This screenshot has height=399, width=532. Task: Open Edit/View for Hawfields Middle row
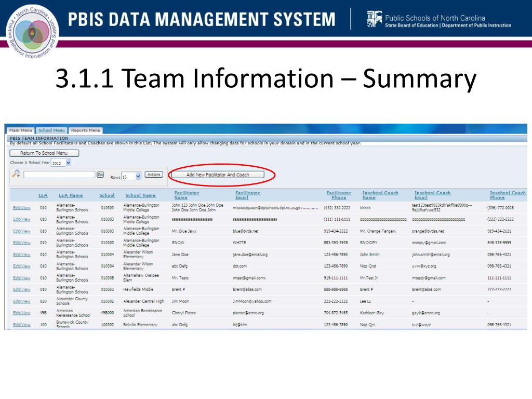click(x=22, y=289)
